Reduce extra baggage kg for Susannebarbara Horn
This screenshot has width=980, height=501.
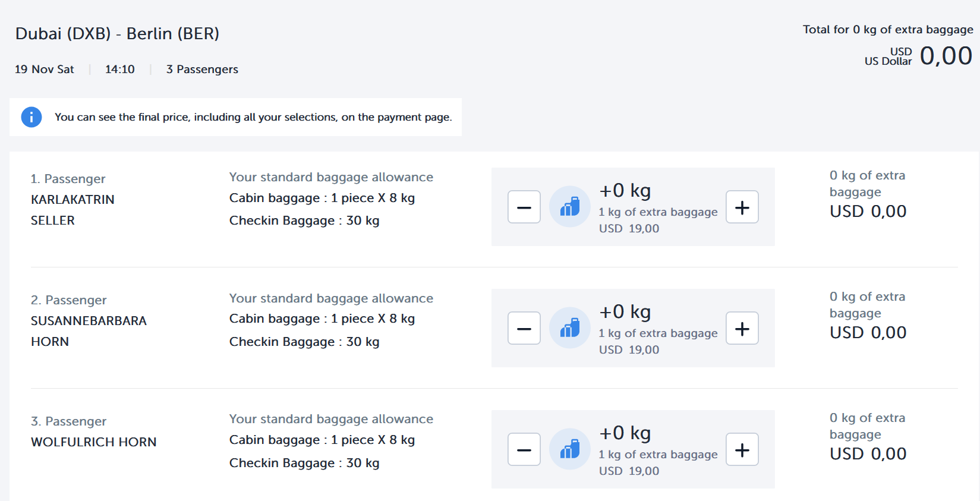click(x=524, y=328)
